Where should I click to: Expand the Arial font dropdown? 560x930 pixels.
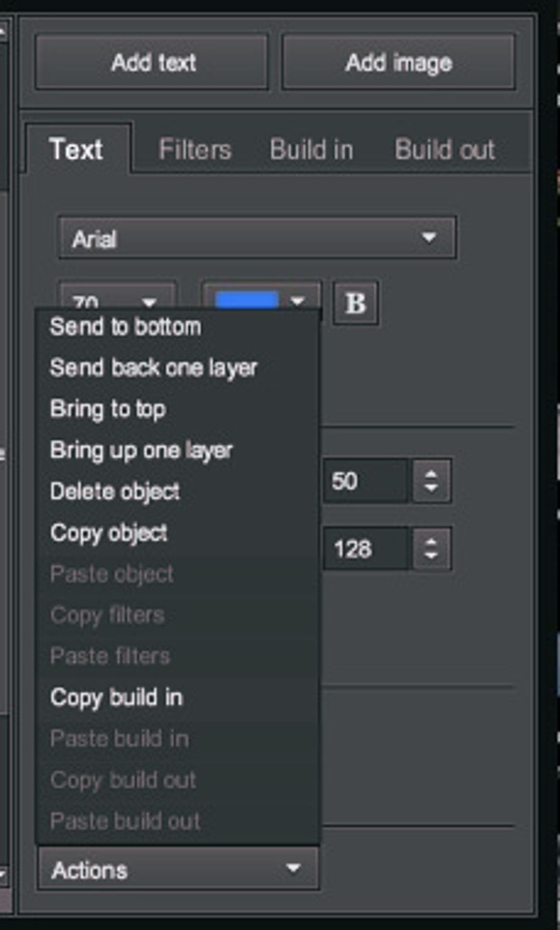[x=257, y=238]
